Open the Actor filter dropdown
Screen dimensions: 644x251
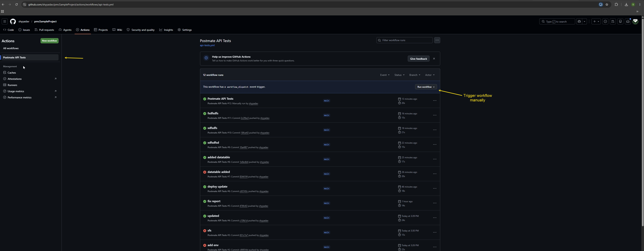pos(430,75)
